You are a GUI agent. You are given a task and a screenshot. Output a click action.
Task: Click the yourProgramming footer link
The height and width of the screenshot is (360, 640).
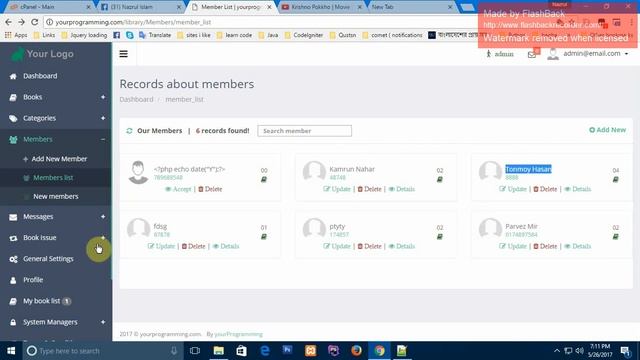(x=238, y=334)
